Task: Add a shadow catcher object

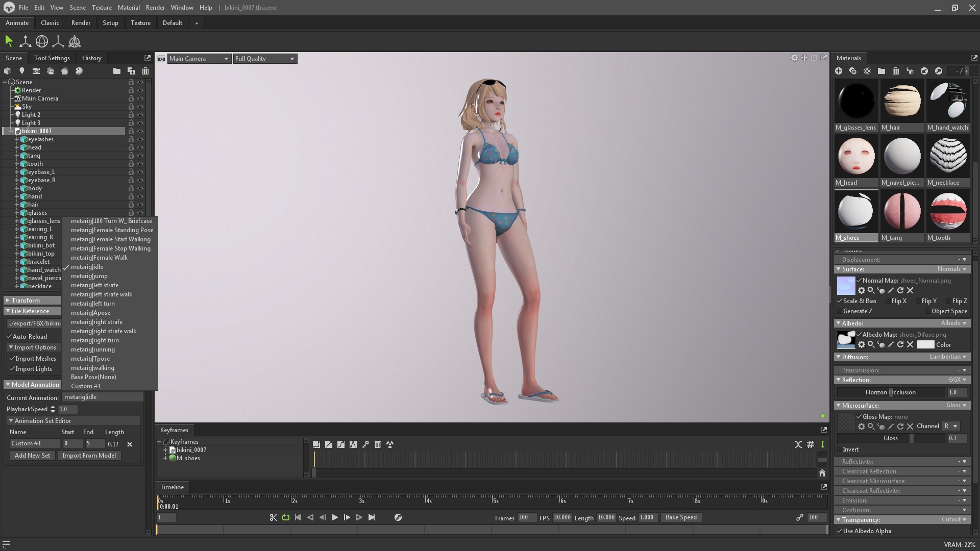Action: pyautogui.click(x=64, y=71)
